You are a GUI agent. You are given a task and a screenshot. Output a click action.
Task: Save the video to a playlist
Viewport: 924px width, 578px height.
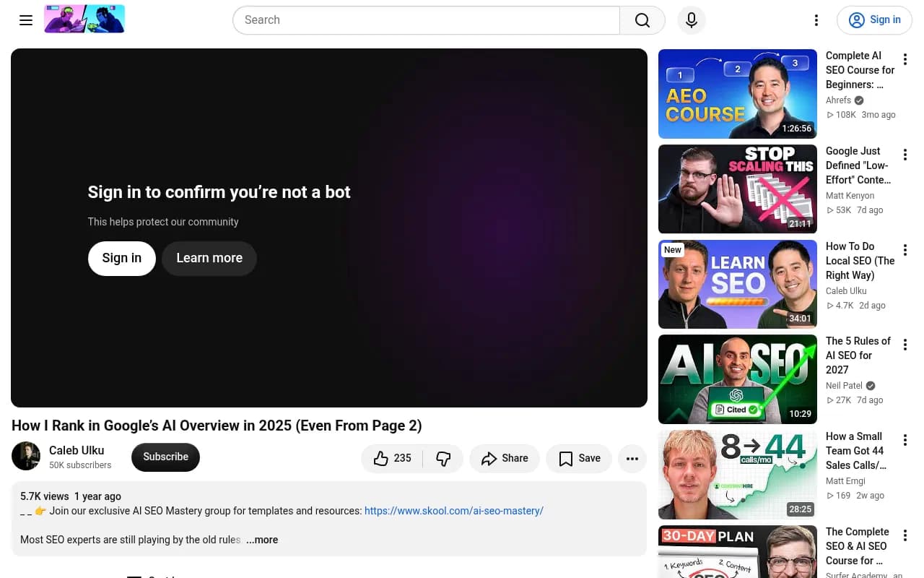point(580,458)
